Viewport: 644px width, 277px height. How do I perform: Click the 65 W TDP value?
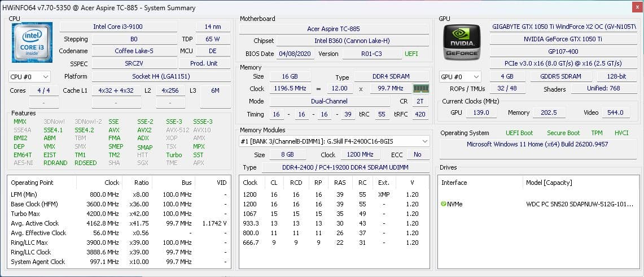(x=212, y=39)
